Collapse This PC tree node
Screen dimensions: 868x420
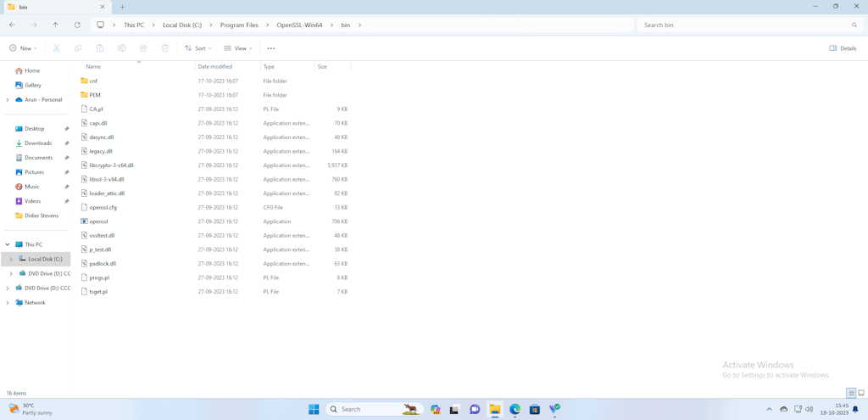[7, 244]
